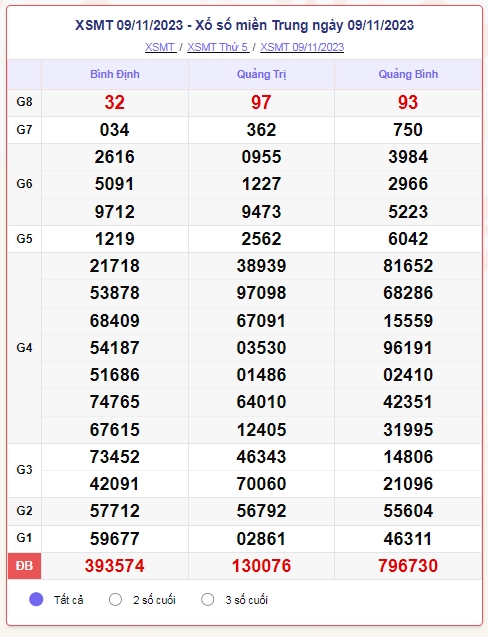Click G4 number 15559
The image size is (488, 637).
tap(408, 321)
